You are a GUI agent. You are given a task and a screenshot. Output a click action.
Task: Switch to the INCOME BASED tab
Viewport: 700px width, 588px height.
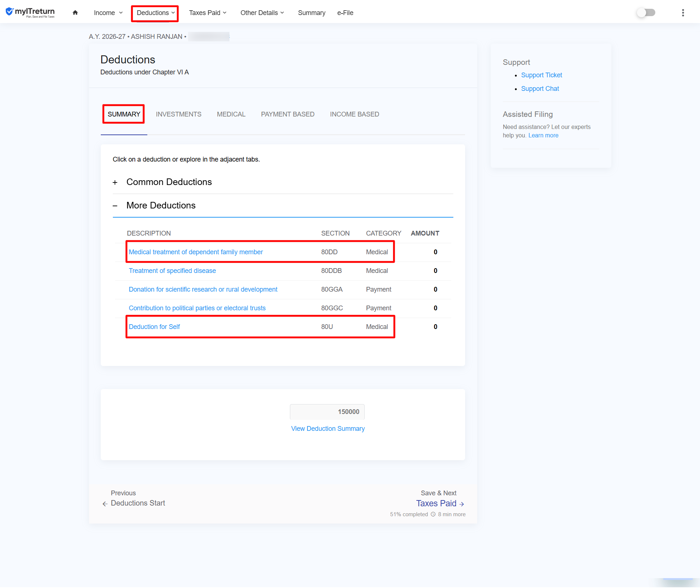[354, 114]
